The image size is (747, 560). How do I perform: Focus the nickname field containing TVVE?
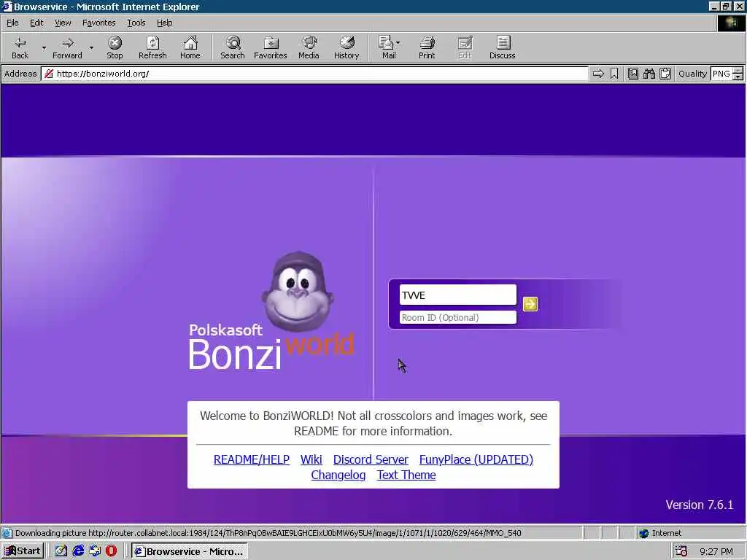pos(458,295)
